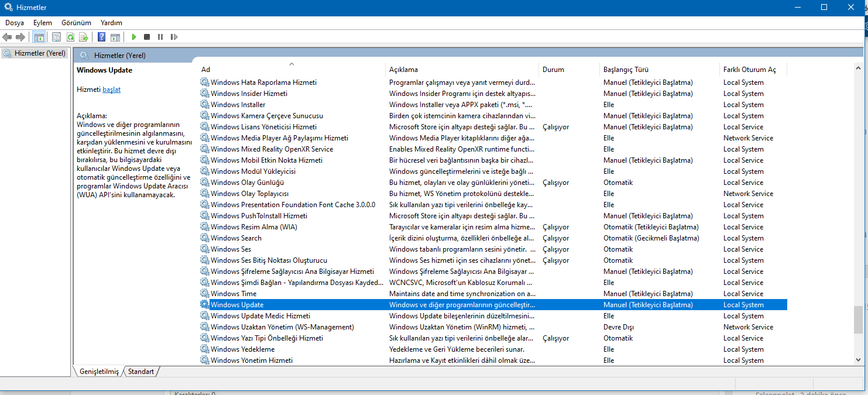Screen dimensions: 868x395
Task: Click the Forward arrow in the toolbar
Action: coord(20,37)
